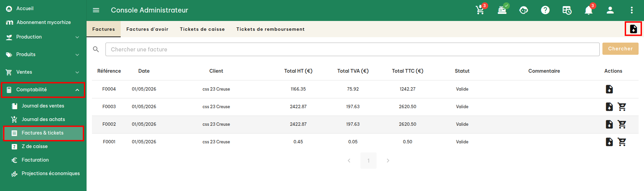This screenshot has height=191, width=644.
Task: Click the Client column header
Action: 216,71
